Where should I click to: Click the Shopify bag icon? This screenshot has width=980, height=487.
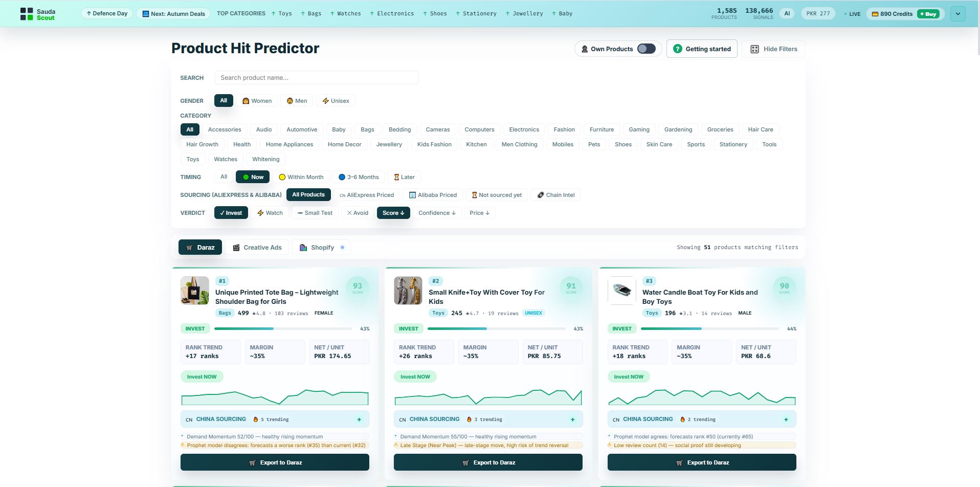tap(303, 248)
